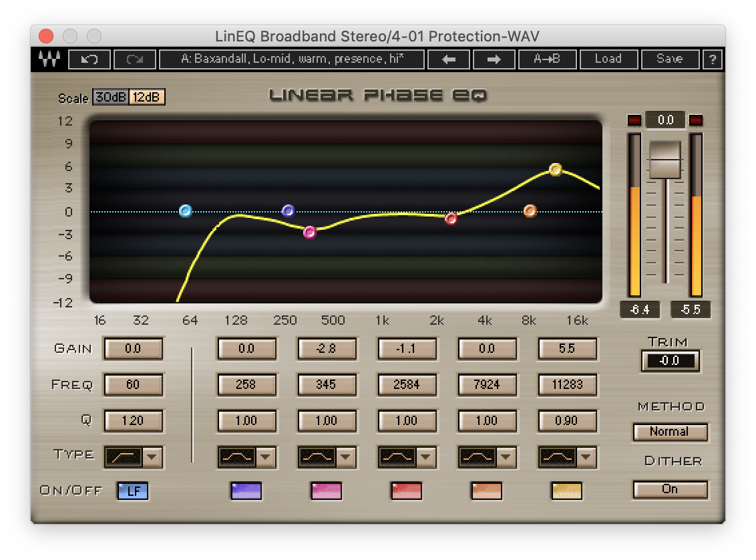Click the Q field showing 0.90

click(x=566, y=420)
